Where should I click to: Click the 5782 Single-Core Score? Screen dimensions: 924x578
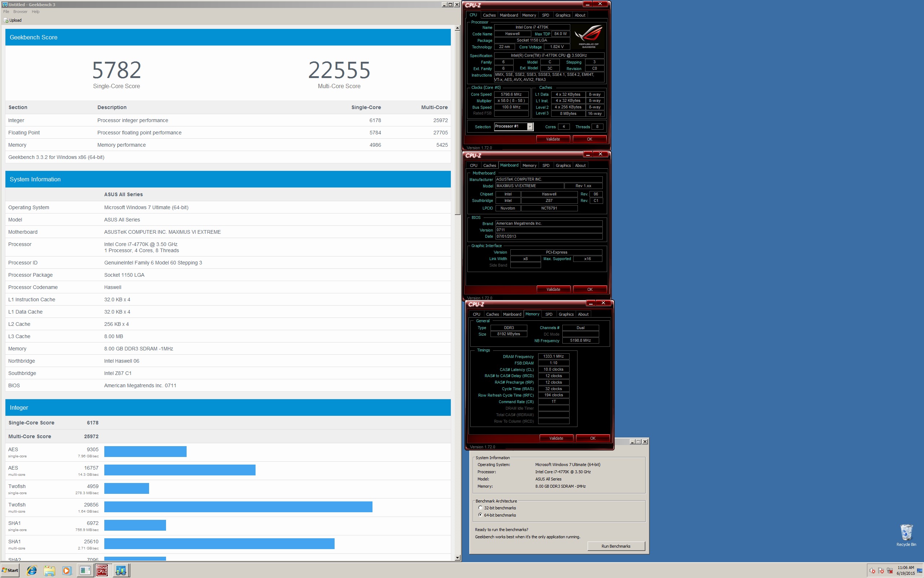pos(117,70)
